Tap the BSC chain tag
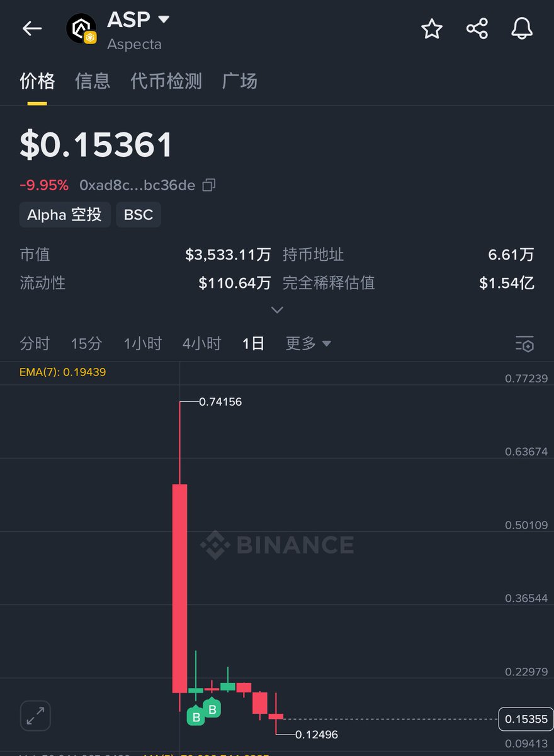 point(138,215)
